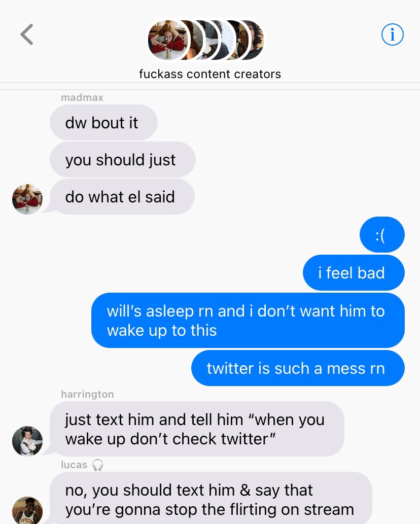The width and height of the screenshot is (420, 524).
Task: Tap the back chevron arrow
Action: tap(27, 34)
